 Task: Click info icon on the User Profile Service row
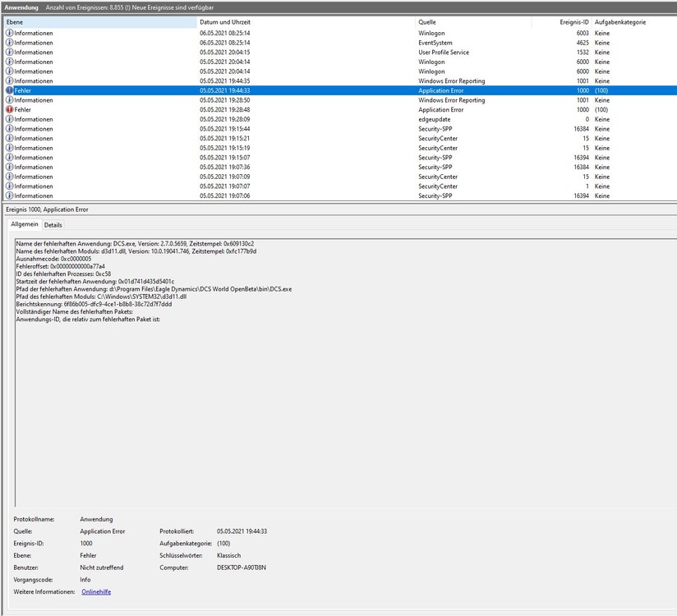tap(8, 52)
